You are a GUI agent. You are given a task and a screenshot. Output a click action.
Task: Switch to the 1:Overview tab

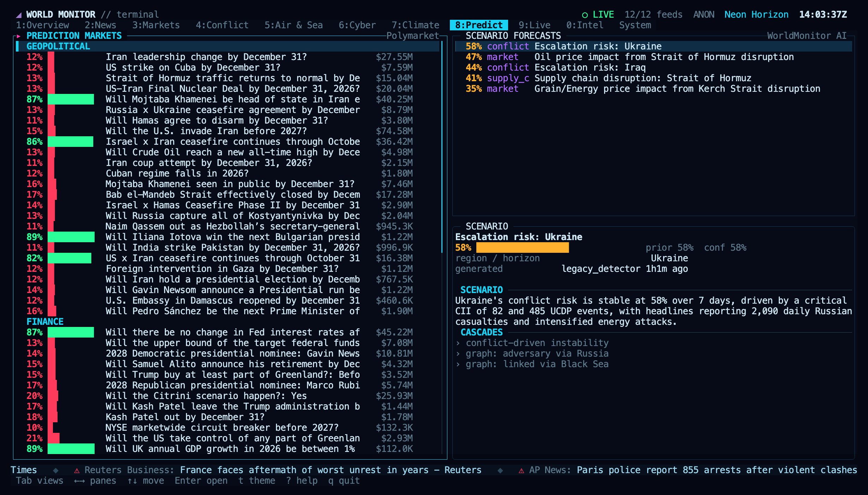pos(43,25)
